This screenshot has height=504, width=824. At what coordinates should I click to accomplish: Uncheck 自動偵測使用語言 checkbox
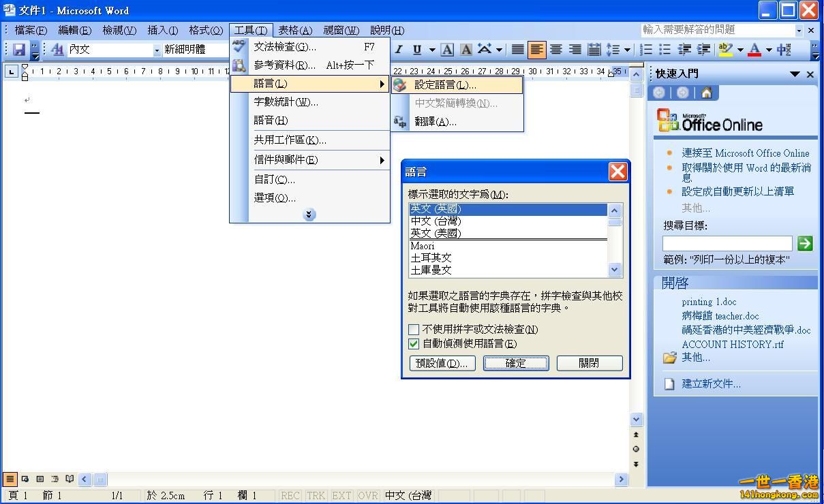click(x=414, y=344)
